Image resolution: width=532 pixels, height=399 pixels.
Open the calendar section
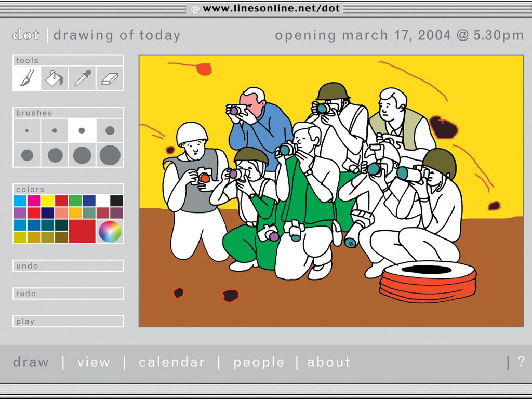(x=171, y=362)
